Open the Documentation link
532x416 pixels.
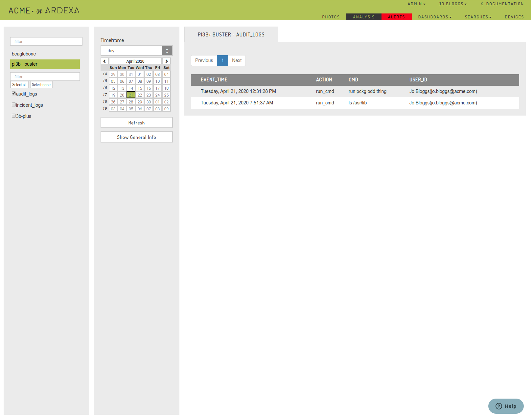502,4
